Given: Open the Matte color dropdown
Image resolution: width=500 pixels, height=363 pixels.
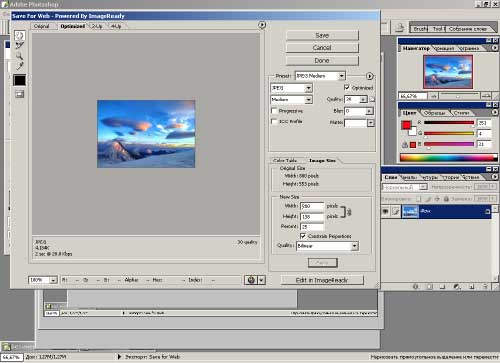Looking at the screenshot, I should 371,123.
